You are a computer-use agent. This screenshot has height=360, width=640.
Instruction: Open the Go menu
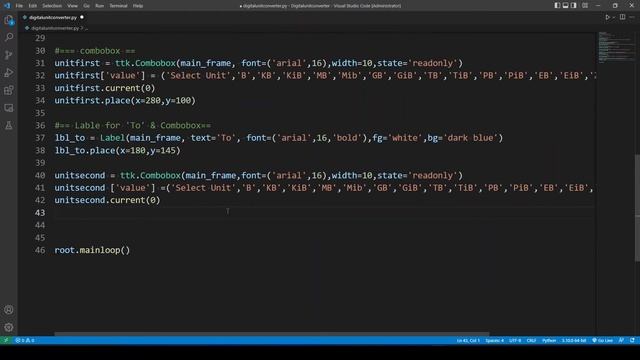point(87,6)
